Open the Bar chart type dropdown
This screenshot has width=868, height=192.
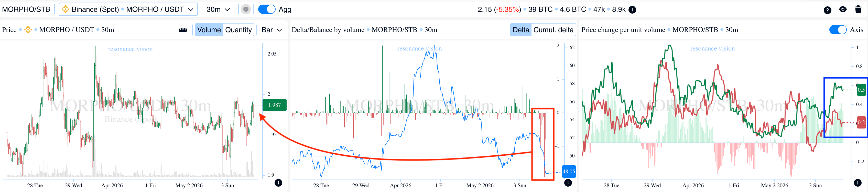pyautogui.click(x=272, y=30)
